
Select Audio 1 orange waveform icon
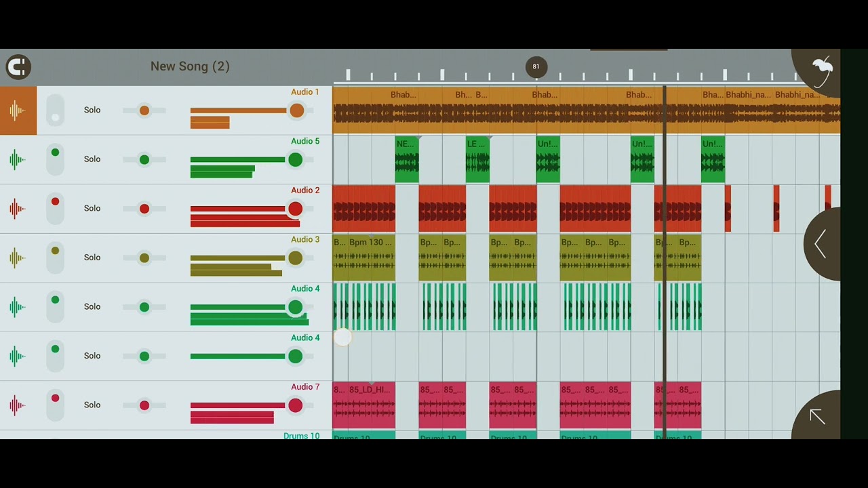click(x=18, y=110)
